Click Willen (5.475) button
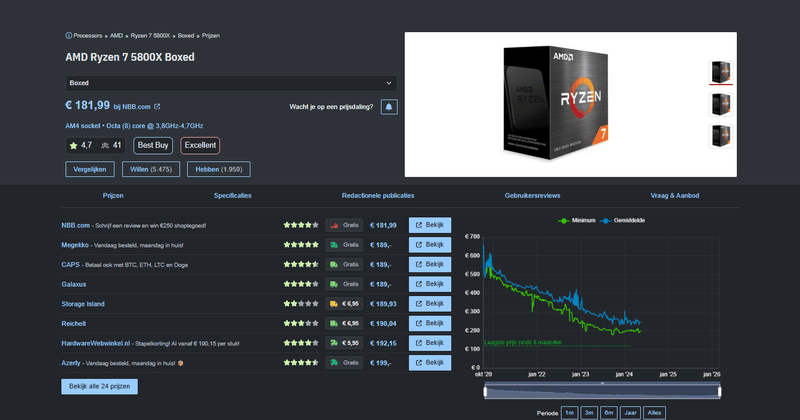Screen dimensions: 800x420 [x=151, y=169]
